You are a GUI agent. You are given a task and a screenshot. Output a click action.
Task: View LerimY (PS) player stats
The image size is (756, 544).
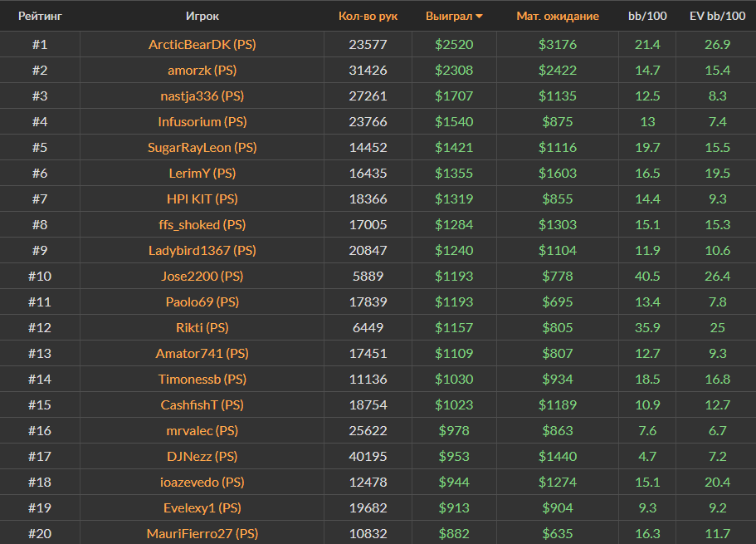coord(202,173)
